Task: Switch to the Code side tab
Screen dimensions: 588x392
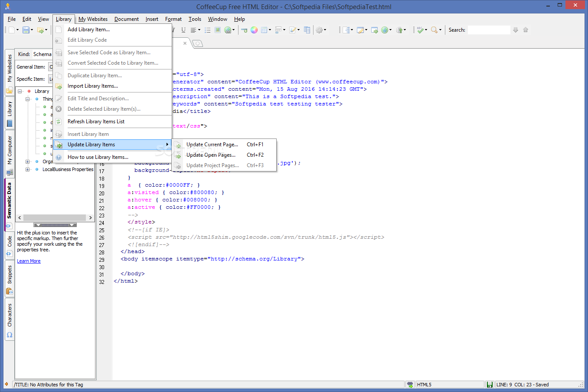Action: click(x=10, y=246)
